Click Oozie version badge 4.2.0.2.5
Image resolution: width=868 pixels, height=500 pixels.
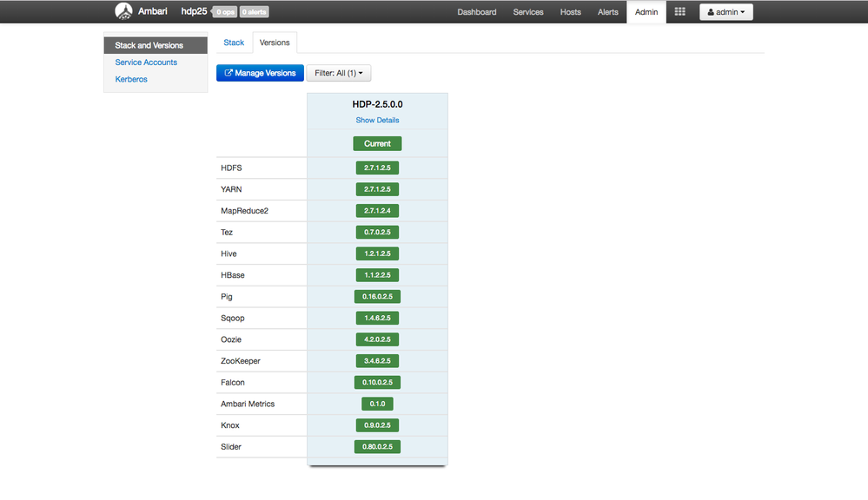click(378, 339)
